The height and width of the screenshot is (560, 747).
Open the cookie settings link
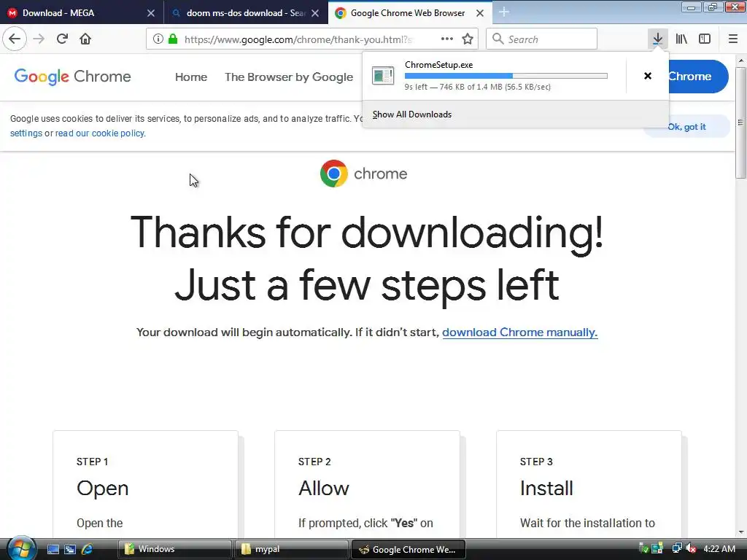pyautogui.click(x=26, y=133)
